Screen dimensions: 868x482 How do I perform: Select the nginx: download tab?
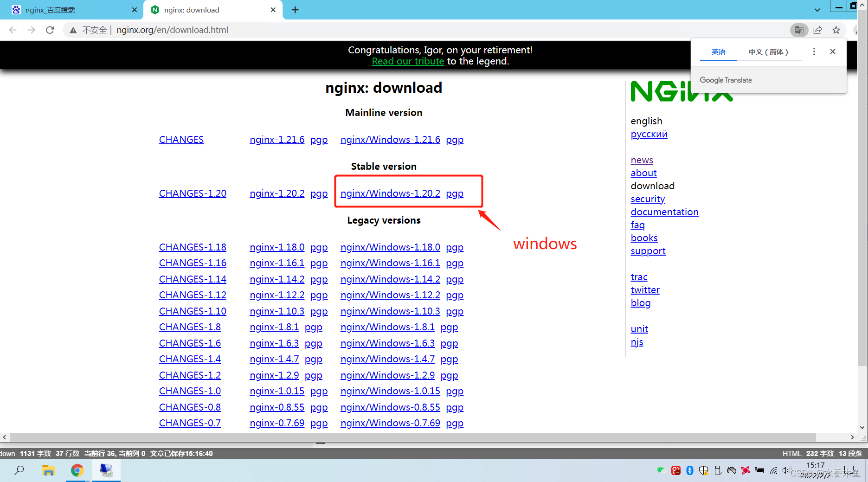tap(212, 10)
